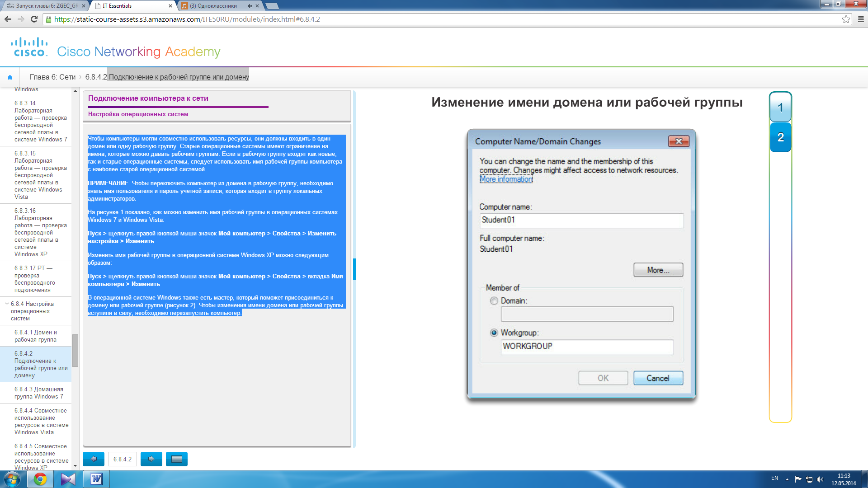Click the home icon in the breadcrumb bar
This screenshot has height=488, width=868.
[10, 77]
